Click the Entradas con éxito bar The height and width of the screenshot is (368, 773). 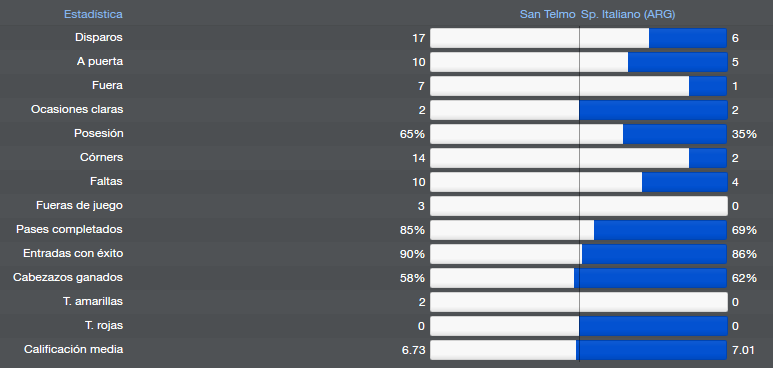tap(579, 254)
